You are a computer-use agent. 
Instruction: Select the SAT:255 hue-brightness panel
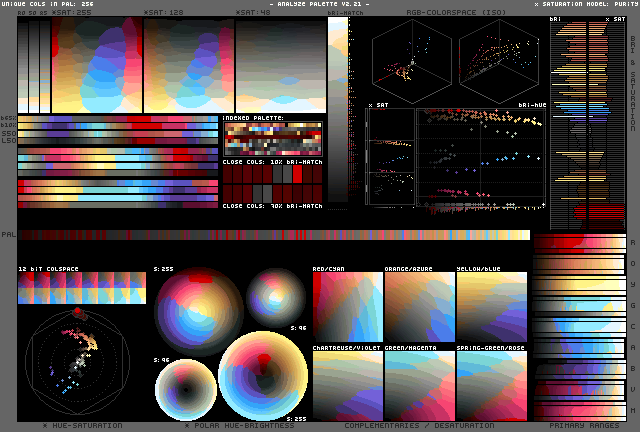tap(97, 65)
